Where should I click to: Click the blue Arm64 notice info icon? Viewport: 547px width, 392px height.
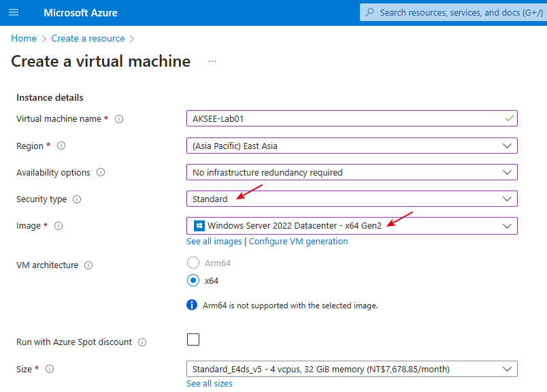click(192, 305)
